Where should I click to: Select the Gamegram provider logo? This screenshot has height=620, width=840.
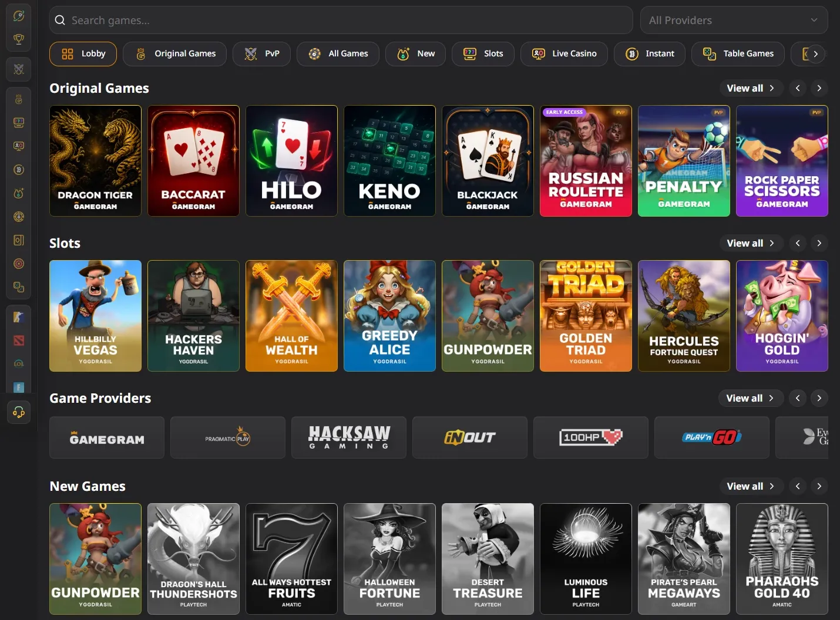click(x=107, y=437)
